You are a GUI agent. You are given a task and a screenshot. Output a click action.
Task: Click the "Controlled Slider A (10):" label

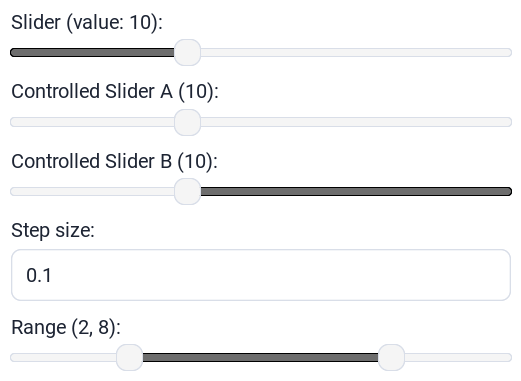click(115, 91)
